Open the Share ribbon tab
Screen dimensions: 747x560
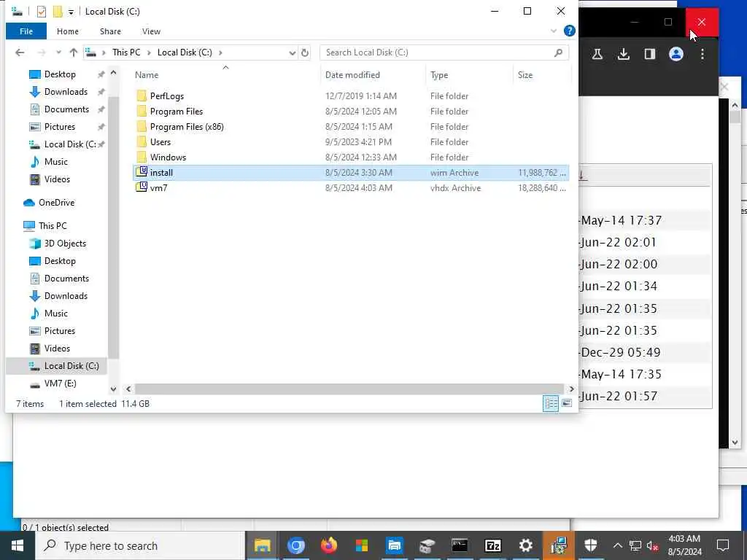click(110, 31)
